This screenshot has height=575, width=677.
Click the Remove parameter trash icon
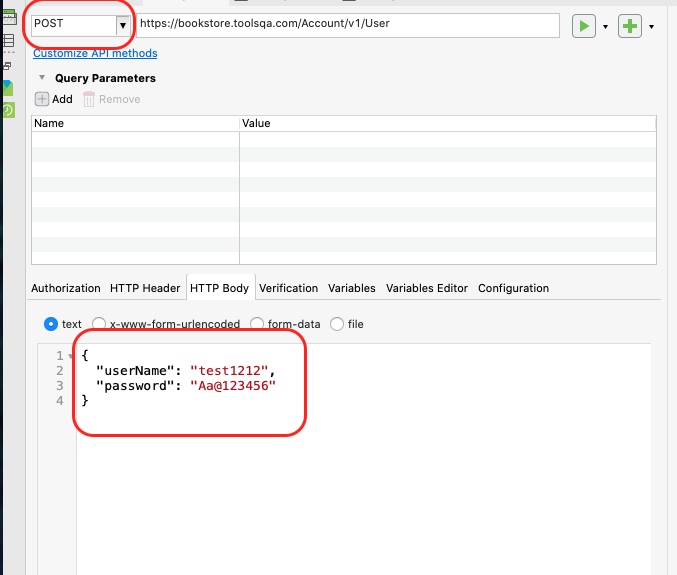[x=89, y=99]
